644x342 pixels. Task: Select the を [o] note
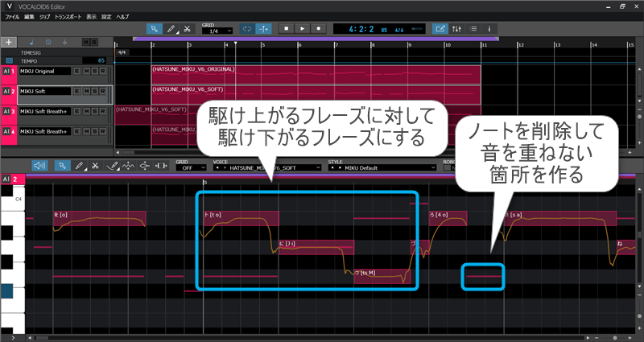click(99, 218)
